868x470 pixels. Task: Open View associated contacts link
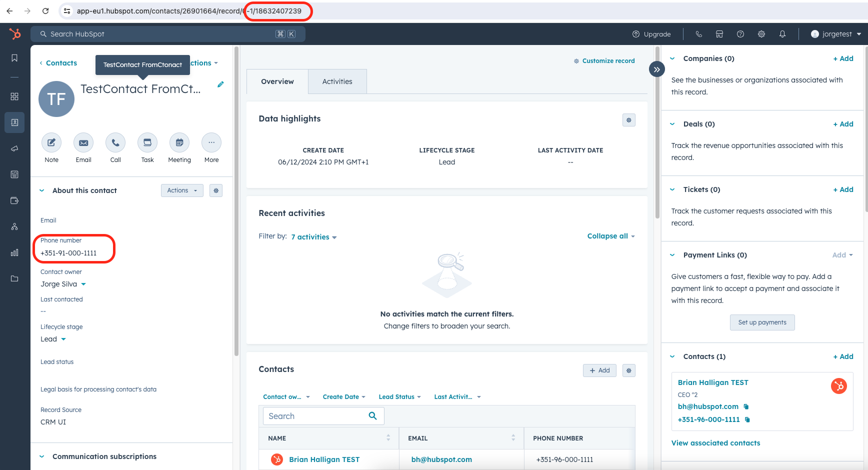pos(715,442)
